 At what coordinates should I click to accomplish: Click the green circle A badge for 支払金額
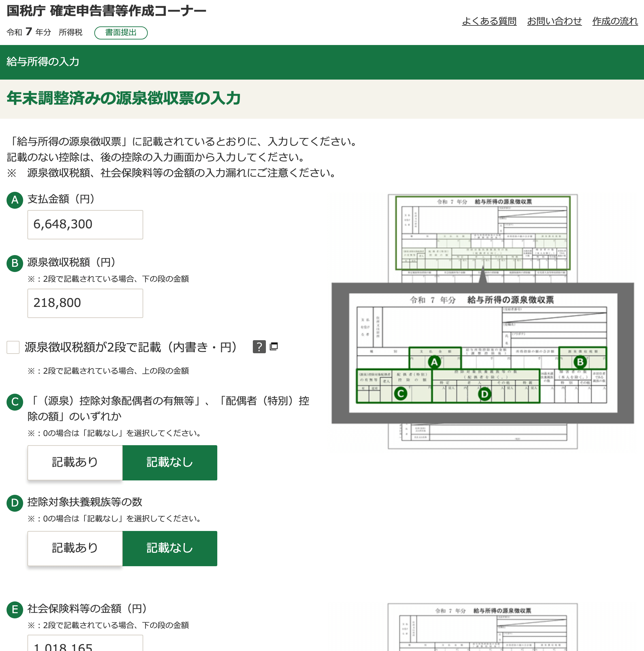(15, 200)
